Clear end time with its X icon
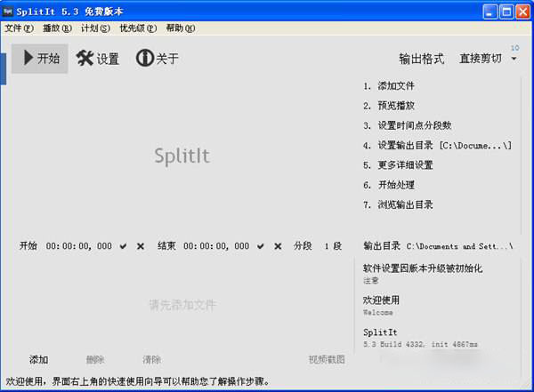 point(278,246)
